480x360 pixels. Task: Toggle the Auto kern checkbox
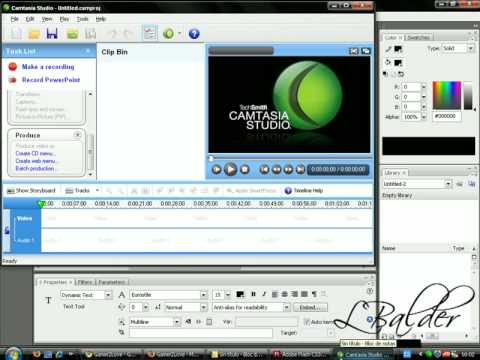(307, 322)
